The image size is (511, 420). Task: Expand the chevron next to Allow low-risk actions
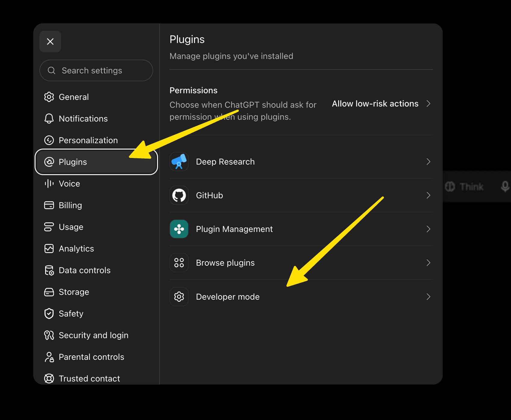click(429, 103)
